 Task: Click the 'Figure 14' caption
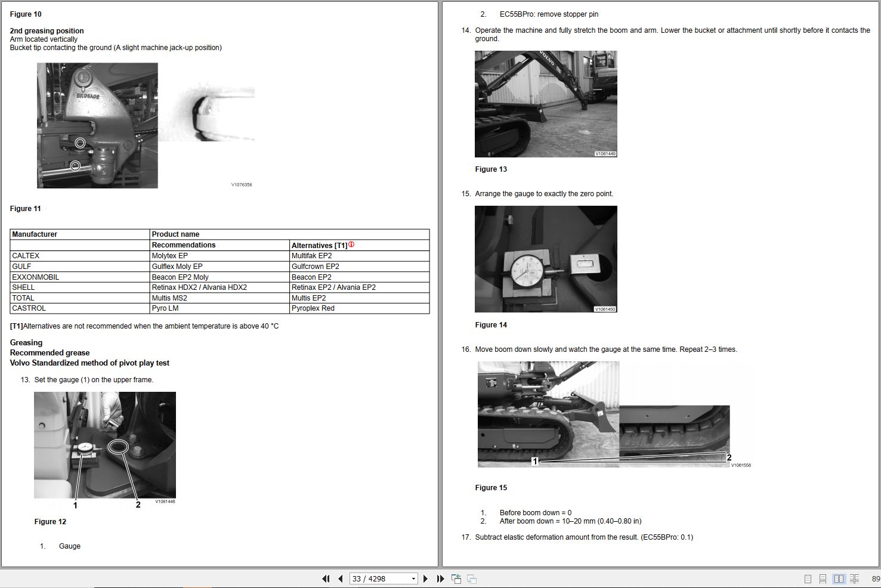(491, 325)
